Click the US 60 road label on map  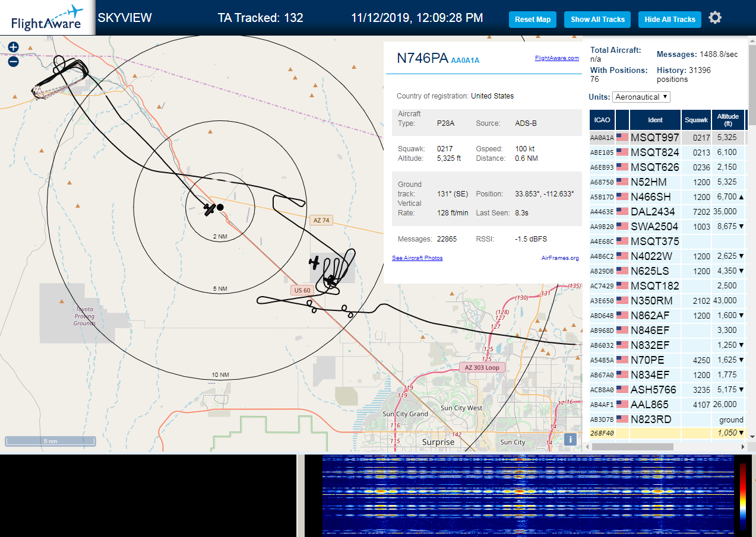click(302, 290)
